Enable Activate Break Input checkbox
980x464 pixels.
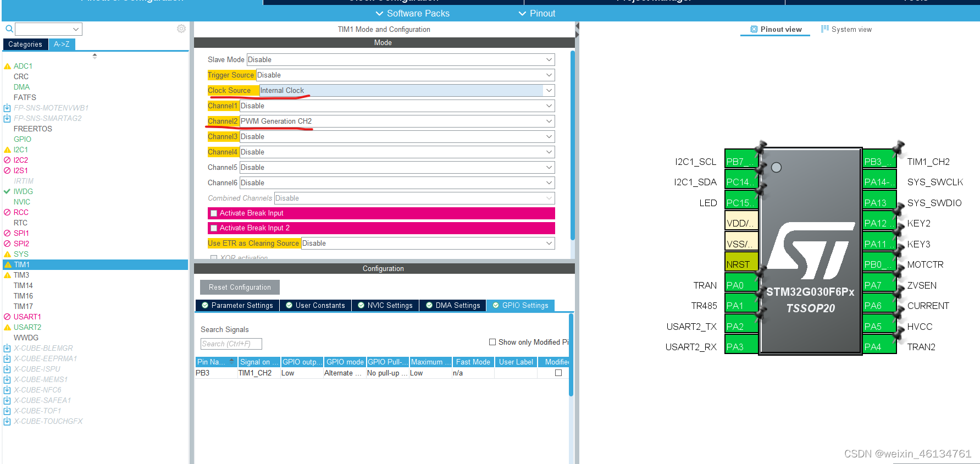click(214, 213)
